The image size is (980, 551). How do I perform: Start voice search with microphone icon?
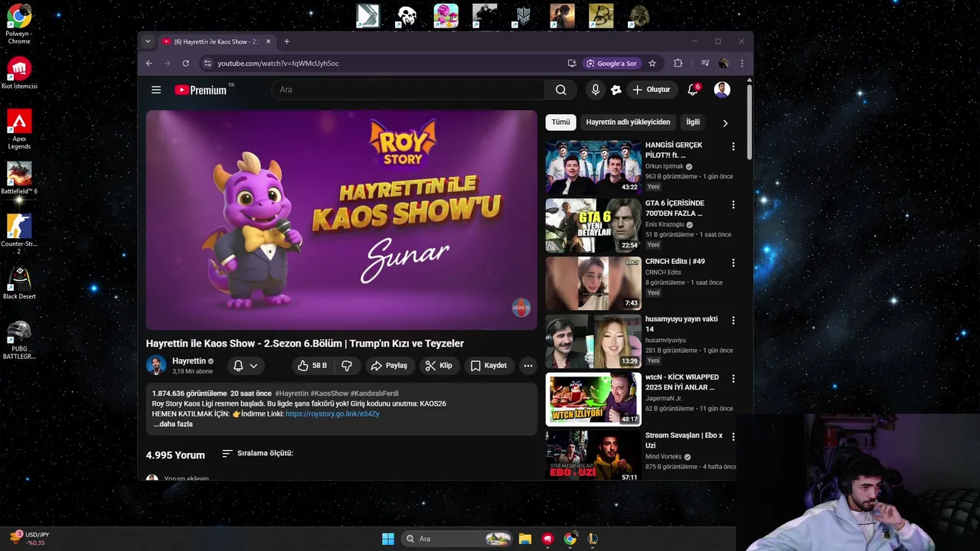[x=596, y=90]
